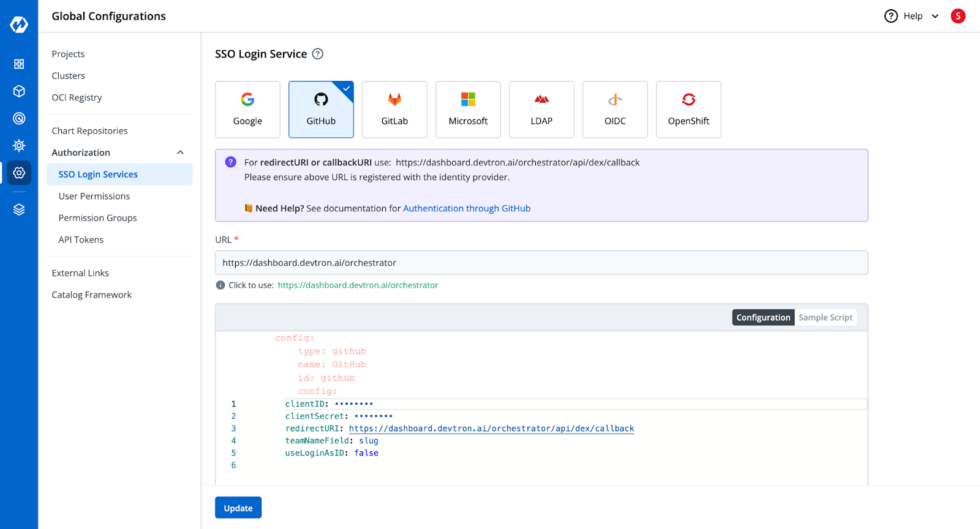Focus the URL input field

point(541,263)
